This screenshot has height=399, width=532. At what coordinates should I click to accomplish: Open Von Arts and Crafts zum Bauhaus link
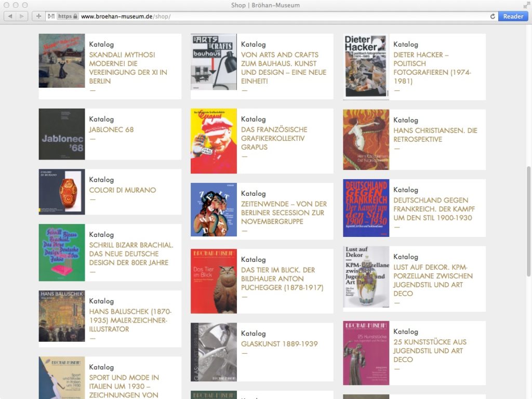(x=284, y=68)
